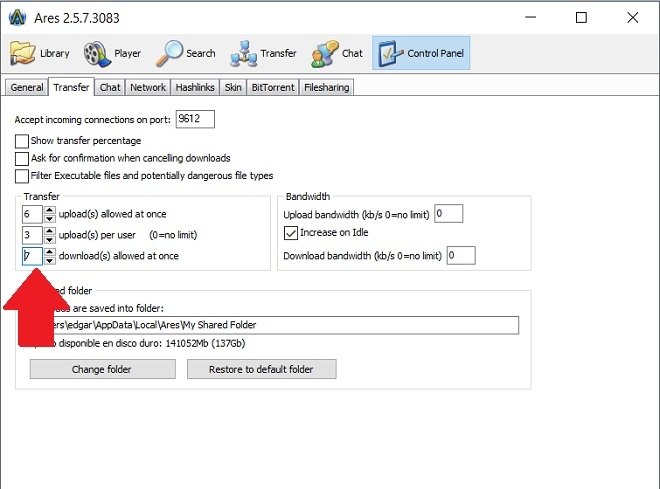Open the Control Panel section
This screenshot has height=489, width=660.
(421, 53)
